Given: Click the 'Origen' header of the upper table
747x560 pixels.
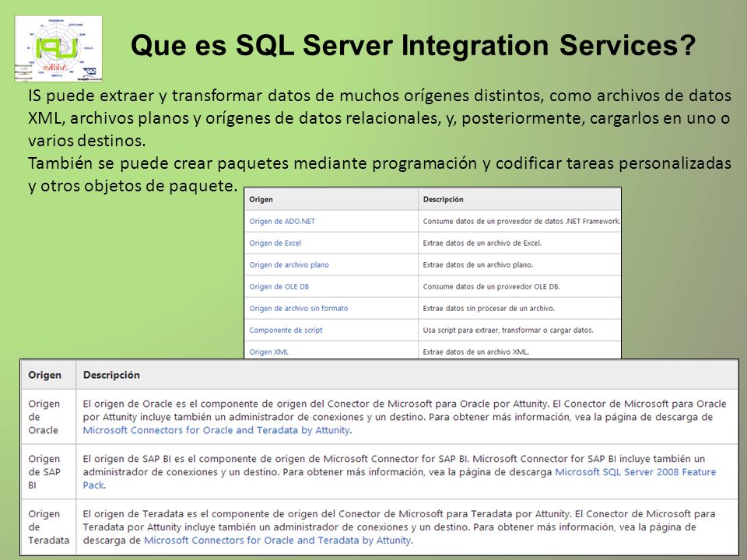Looking at the screenshot, I should (261, 200).
